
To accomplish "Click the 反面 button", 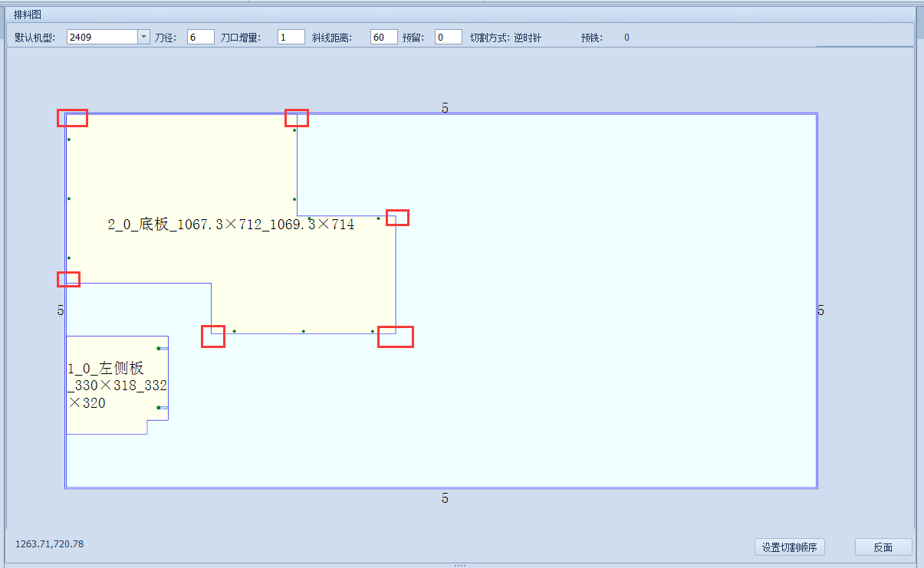I will click(883, 547).
